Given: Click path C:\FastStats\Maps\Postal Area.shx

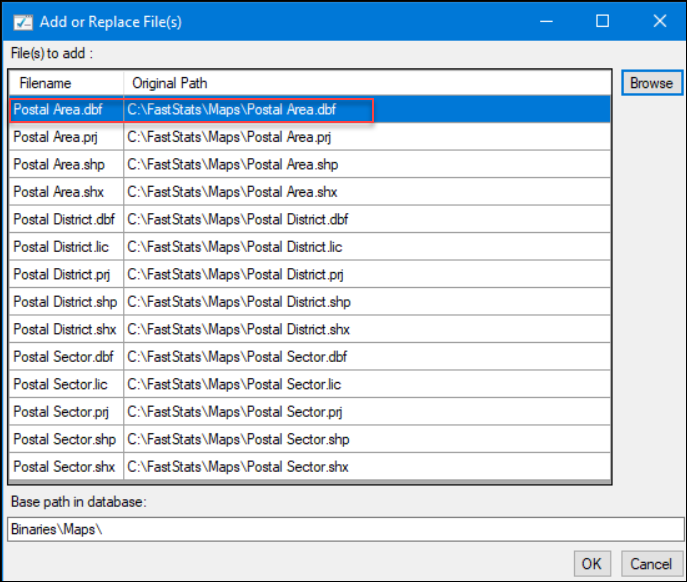Looking at the screenshot, I should click(232, 192).
